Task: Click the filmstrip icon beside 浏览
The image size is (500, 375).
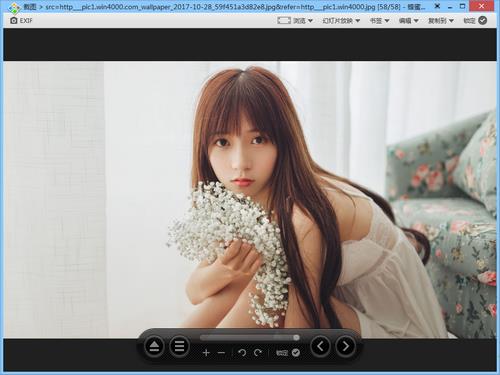Action: pos(284,21)
